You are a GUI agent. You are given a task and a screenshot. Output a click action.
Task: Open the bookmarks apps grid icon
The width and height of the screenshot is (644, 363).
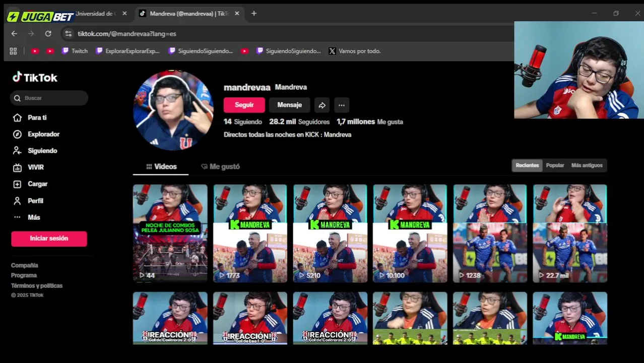point(13,51)
